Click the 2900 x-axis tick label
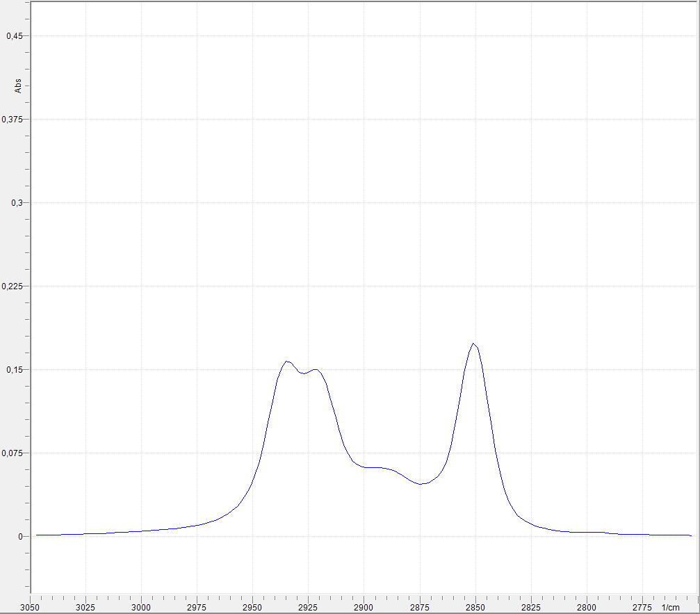The width and height of the screenshot is (700, 614). (364, 607)
